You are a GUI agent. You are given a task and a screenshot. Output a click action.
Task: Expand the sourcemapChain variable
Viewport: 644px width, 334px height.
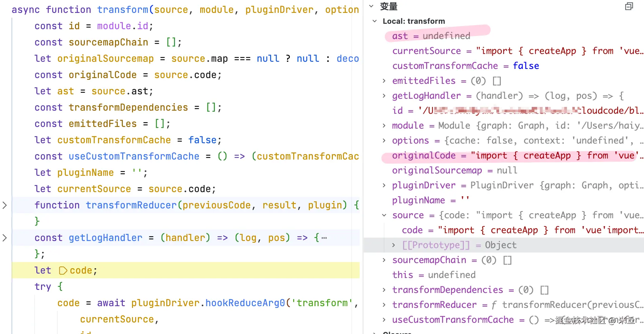(384, 260)
